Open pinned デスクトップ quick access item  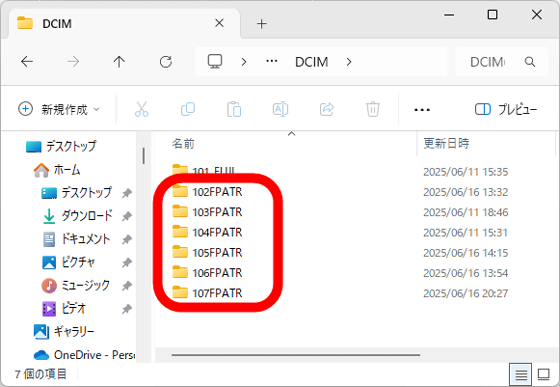[76, 193]
